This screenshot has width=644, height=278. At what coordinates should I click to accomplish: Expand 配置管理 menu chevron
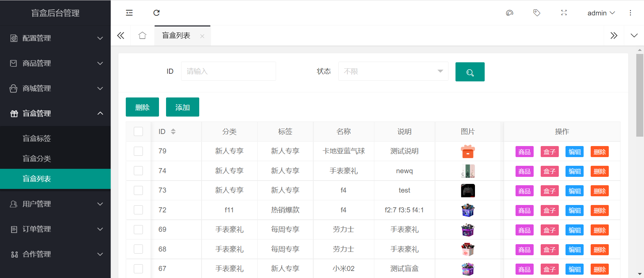pyautogui.click(x=100, y=38)
